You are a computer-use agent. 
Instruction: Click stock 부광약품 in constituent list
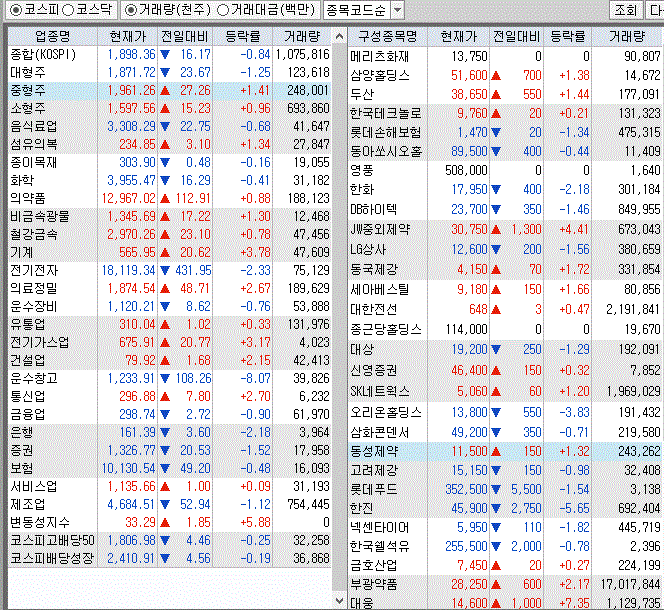coord(374,585)
